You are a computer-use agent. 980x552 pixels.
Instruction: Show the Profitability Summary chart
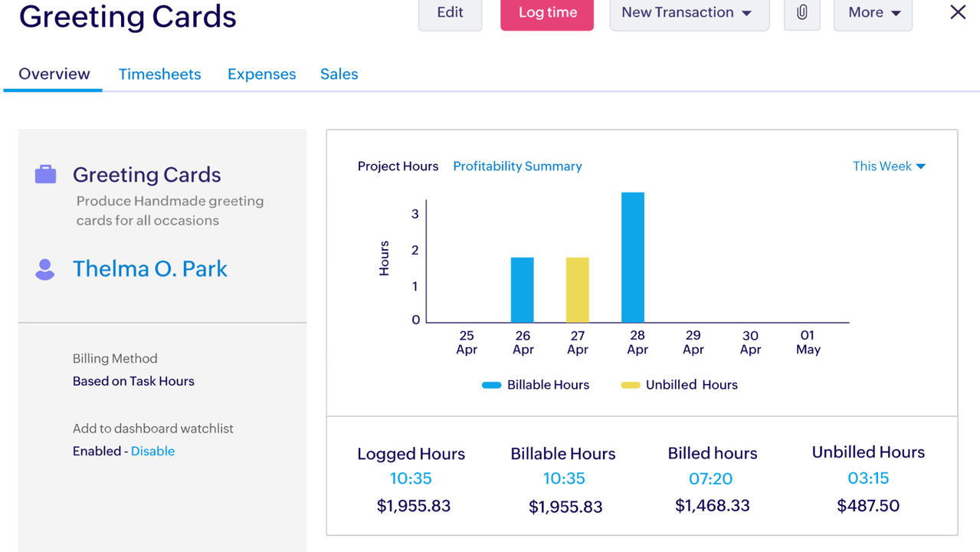click(x=517, y=166)
